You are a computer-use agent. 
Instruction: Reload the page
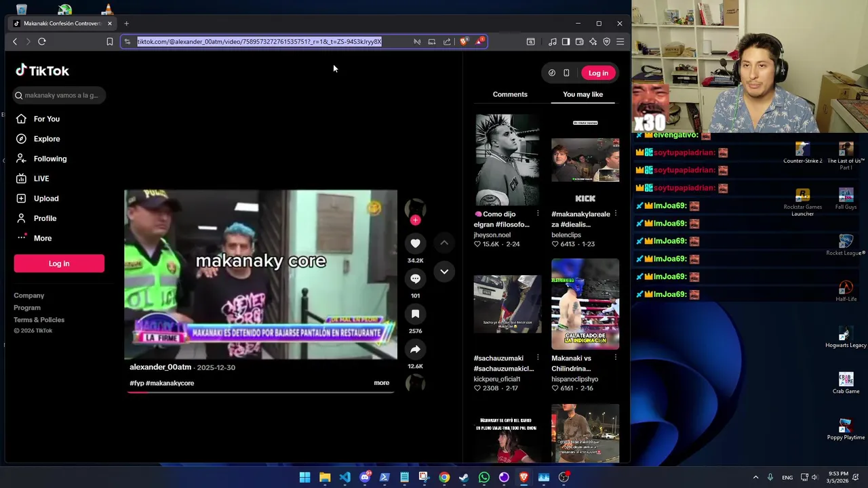point(41,41)
